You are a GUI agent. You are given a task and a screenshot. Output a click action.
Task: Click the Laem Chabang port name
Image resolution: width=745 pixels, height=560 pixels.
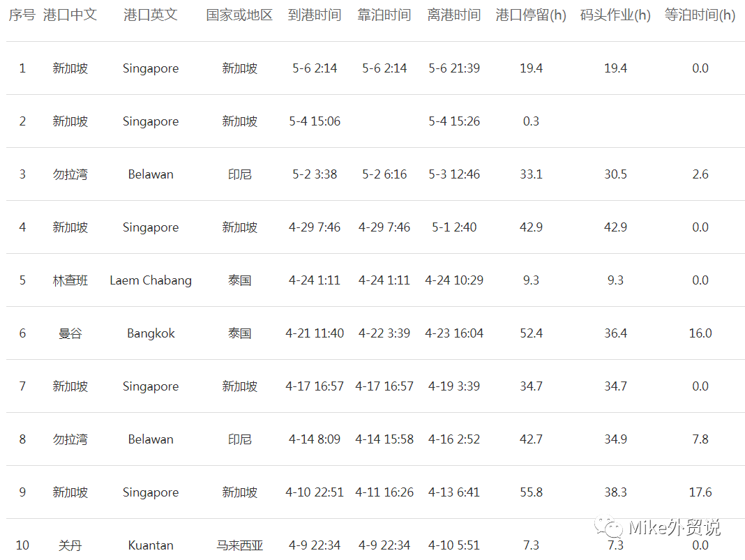(151, 280)
